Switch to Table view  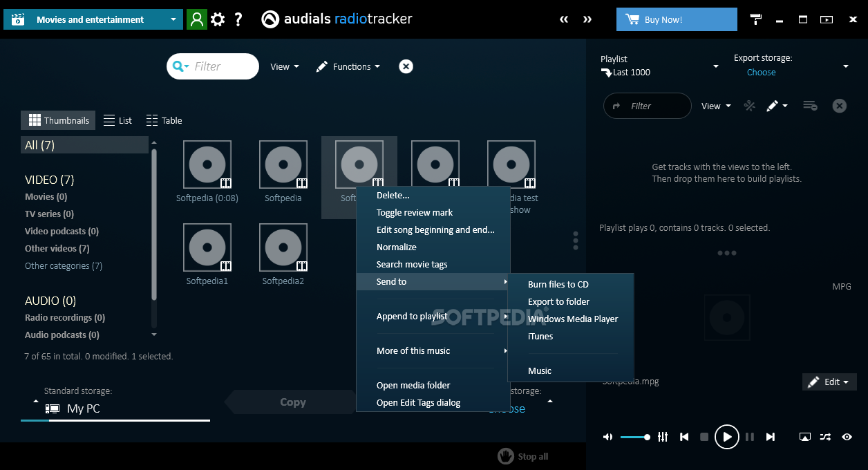[164, 120]
